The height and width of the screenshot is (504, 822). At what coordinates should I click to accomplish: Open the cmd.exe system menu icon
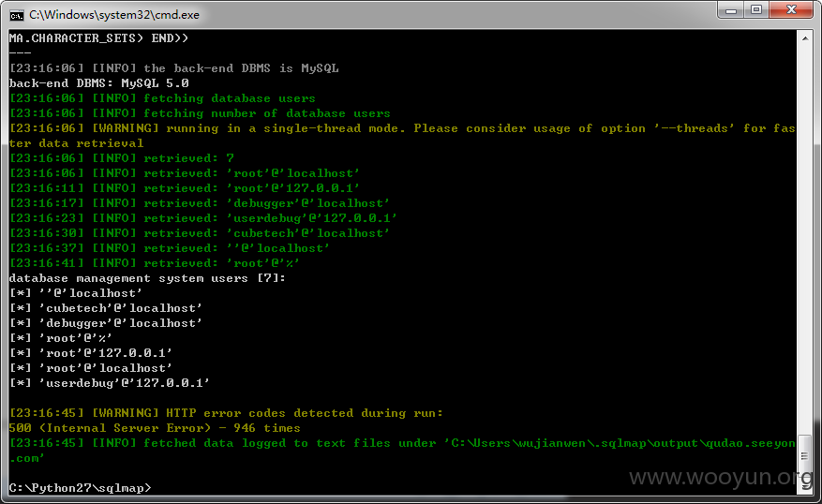click(x=17, y=15)
